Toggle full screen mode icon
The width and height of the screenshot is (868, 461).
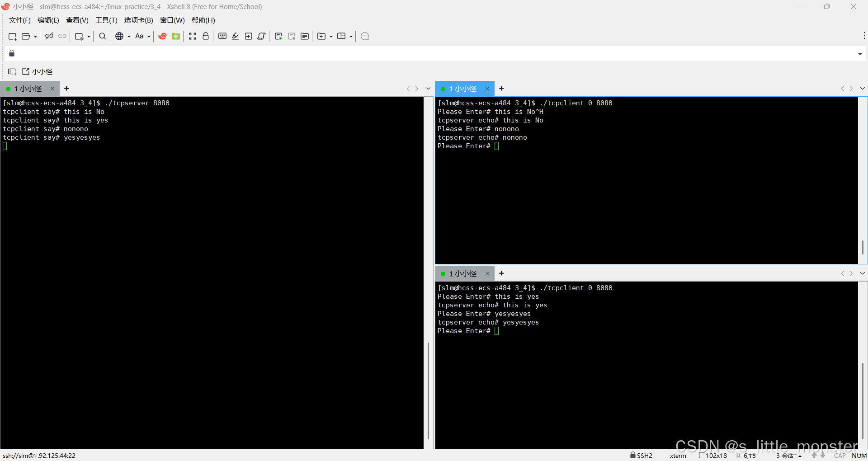(193, 36)
